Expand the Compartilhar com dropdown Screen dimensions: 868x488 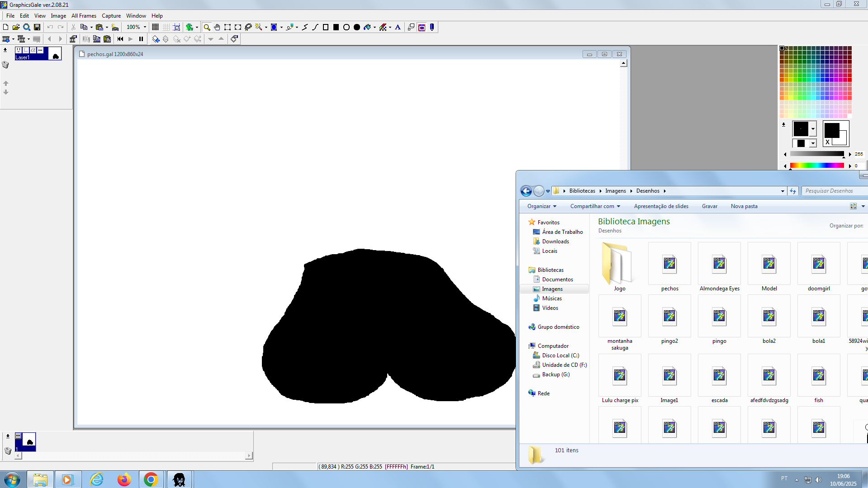click(595, 206)
